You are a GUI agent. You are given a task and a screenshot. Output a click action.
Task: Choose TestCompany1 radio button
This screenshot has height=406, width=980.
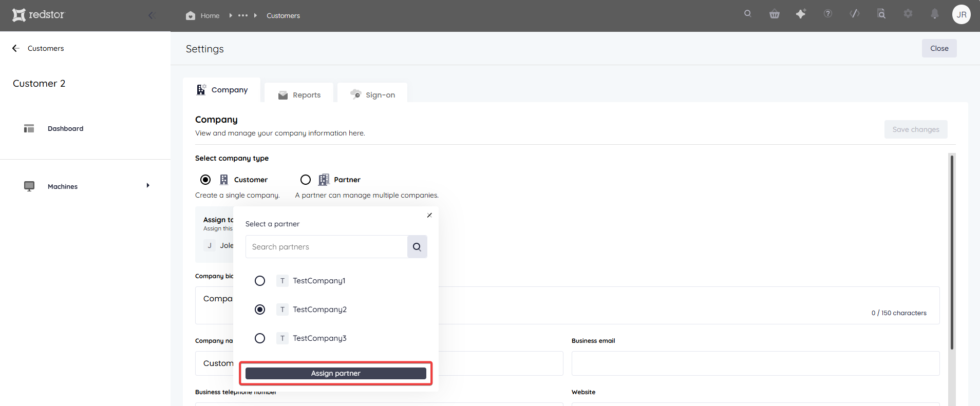coord(260,281)
